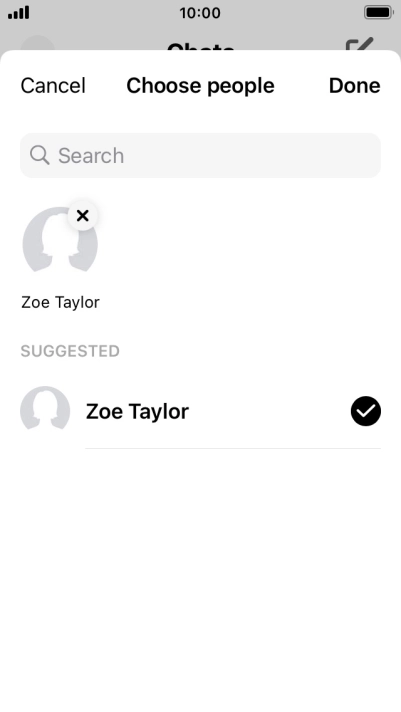Image resolution: width=401 pixels, height=712 pixels.
Task: Click the Choose people title
Action: tap(200, 85)
